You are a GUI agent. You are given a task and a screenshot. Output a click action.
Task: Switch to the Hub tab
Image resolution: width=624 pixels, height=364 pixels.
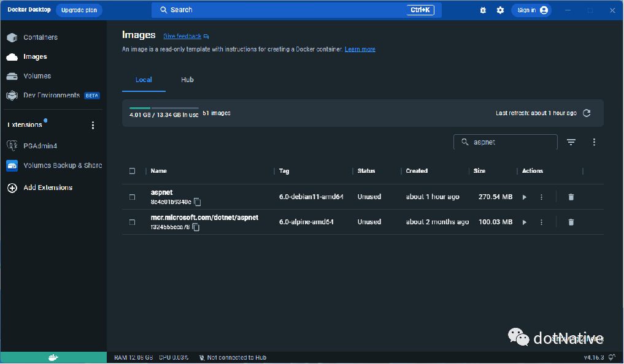coord(187,80)
